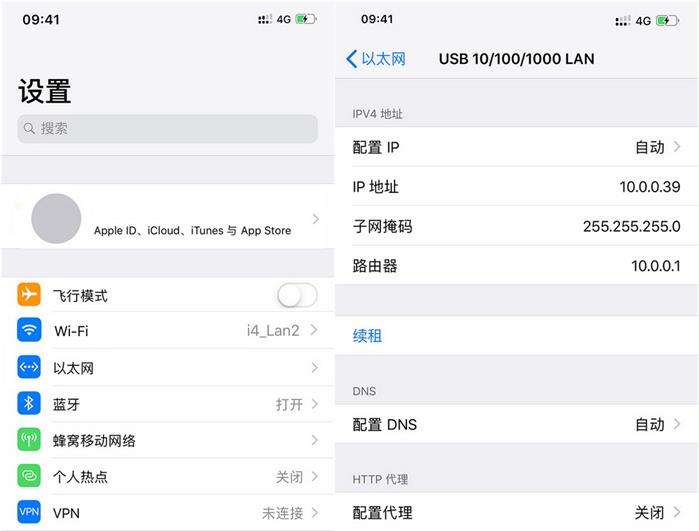Tap 续租 (renew lease) link
The height and width of the screenshot is (531, 699).
pyautogui.click(x=367, y=336)
